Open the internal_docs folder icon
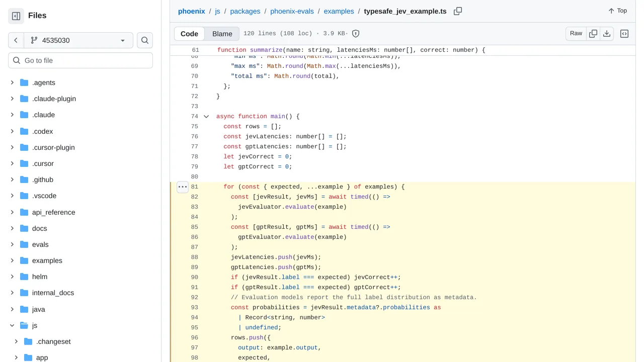The height and width of the screenshot is (362, 644). coord(24,293)
